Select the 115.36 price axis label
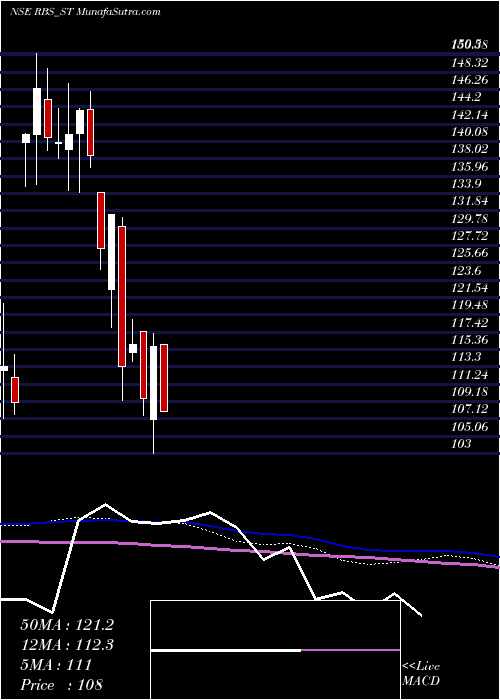The width and height of the screenshot is (500, 700). 469,340
